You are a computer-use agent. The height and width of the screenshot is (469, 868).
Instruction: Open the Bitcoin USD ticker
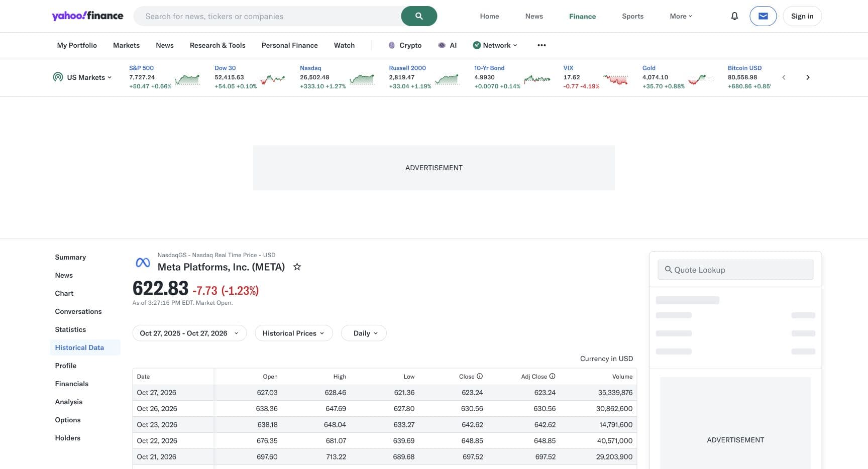click(x=744, y=68)
